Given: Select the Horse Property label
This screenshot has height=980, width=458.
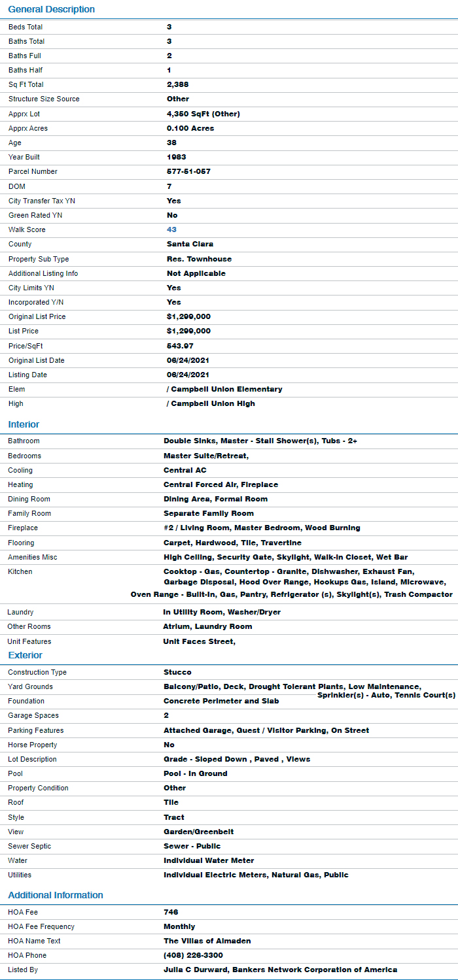Looking at the screenshot, I should tap(32, 745).
